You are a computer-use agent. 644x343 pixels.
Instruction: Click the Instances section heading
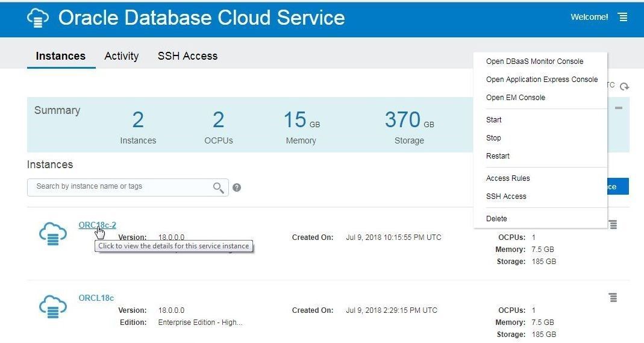tap(50, 165)
